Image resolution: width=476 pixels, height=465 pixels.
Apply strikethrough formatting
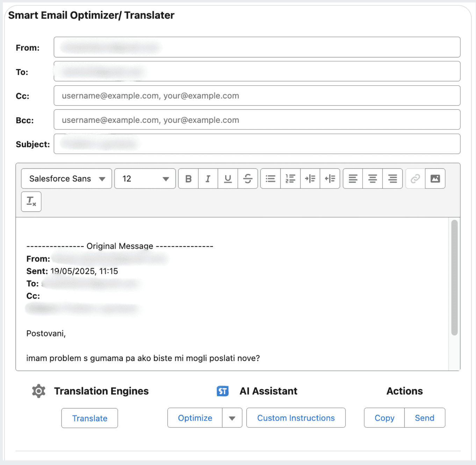[x=248, y=179]
